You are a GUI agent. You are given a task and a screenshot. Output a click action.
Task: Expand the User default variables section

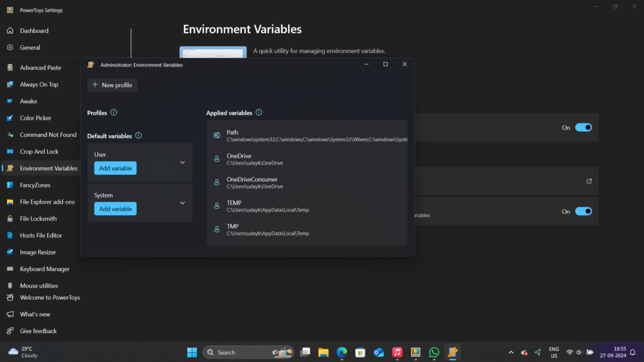tap(182, 163)
